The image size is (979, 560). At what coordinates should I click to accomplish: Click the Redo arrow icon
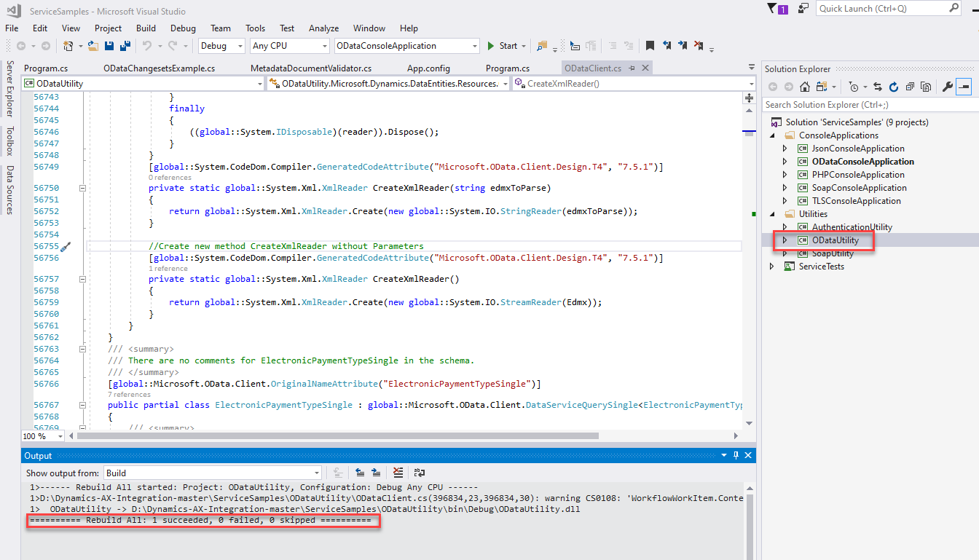(x=173, y=46)
